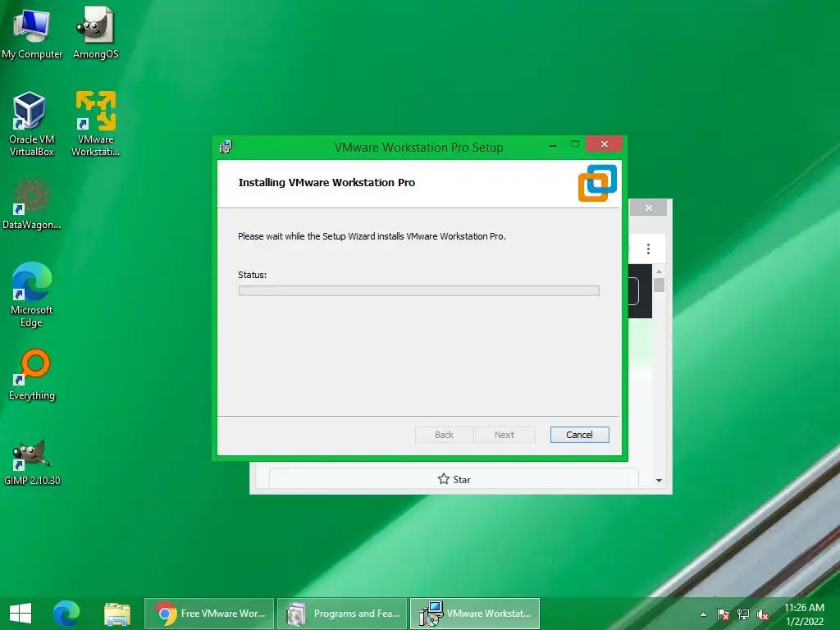Select the GIMP 2.10.30 desktop shortcut

32,463
